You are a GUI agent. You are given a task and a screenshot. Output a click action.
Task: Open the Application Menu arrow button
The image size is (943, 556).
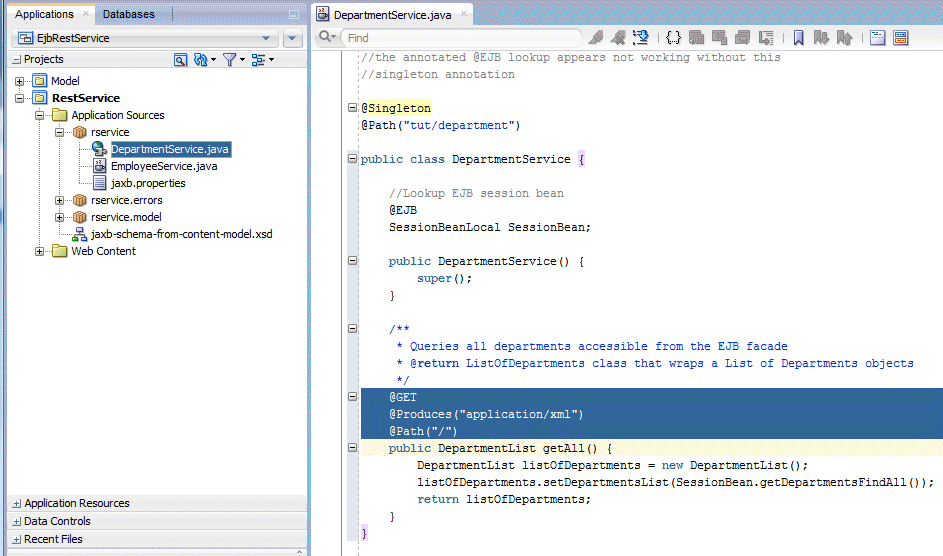click(x=292, y=38)
